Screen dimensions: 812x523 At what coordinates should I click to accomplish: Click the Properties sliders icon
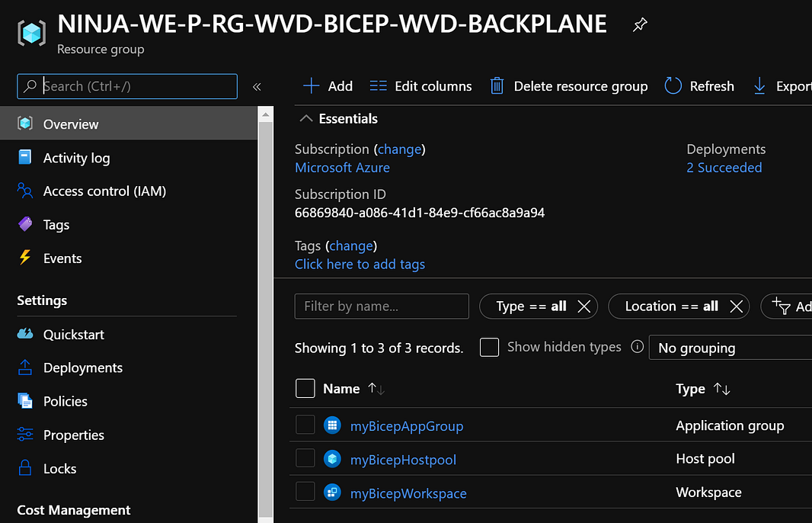(x=25, y=435)
